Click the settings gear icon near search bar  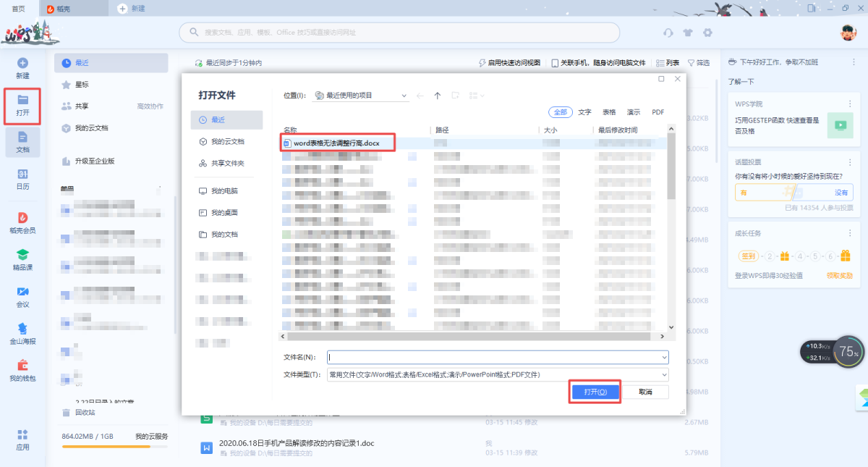[x=707, y=33]
